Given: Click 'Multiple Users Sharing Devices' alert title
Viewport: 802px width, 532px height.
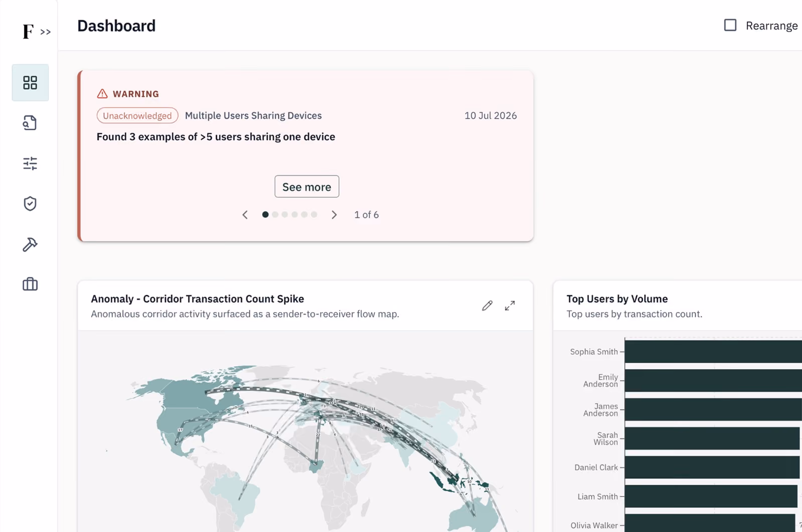Looking at the screenshot, I should coord(253,116).
